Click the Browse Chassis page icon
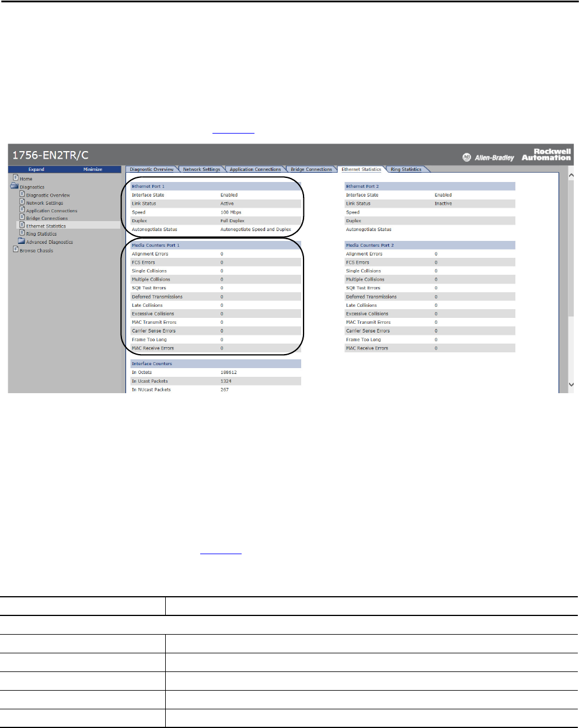 coord(16,250)
